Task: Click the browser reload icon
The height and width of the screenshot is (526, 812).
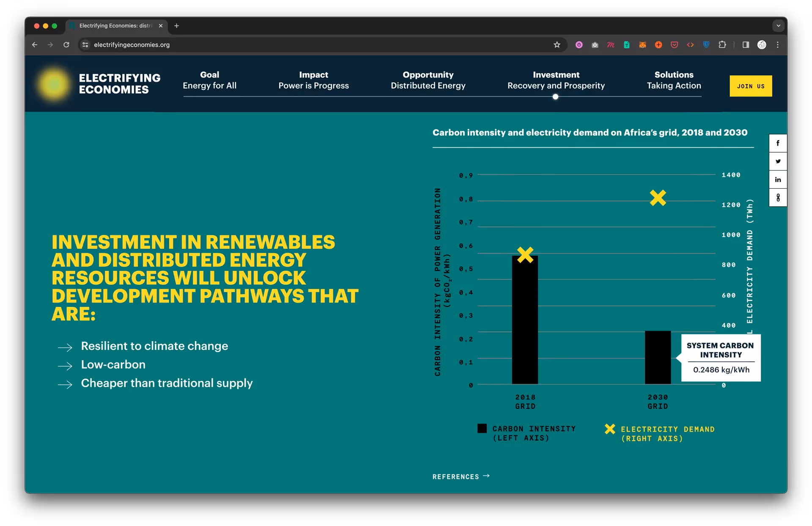Action: point(66,45)
